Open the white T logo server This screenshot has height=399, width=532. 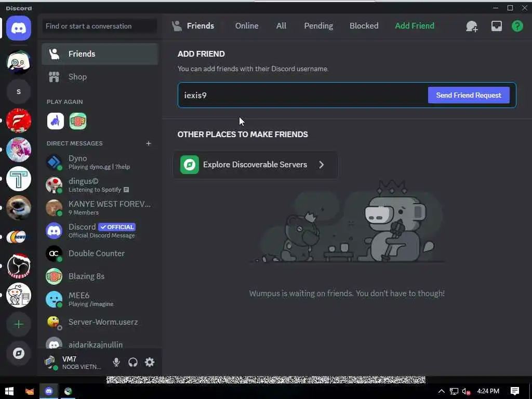pos(19,179)
